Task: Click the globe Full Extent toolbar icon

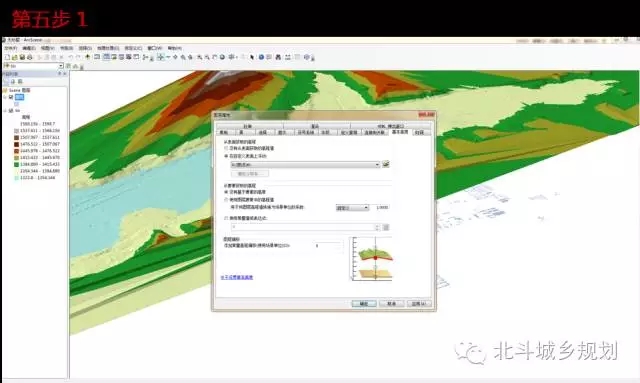Action: pyautogui.click(x=222, y=57)
